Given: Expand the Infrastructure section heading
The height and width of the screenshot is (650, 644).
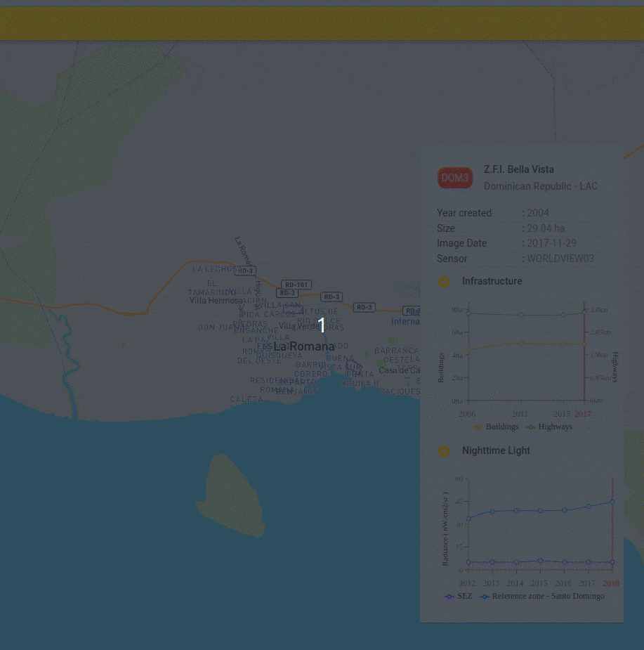Looking at the screenshot, I should coord(492,281).
